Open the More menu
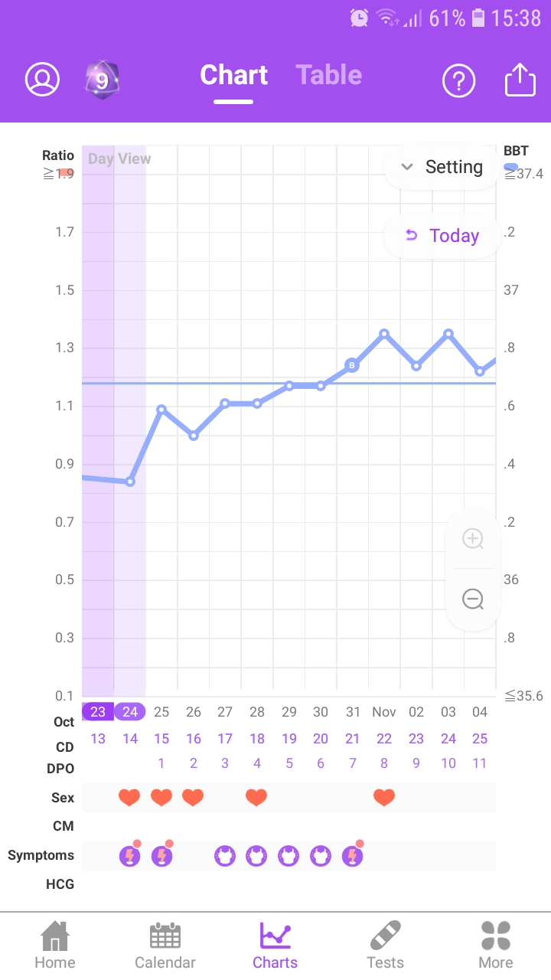 (496, 946)
